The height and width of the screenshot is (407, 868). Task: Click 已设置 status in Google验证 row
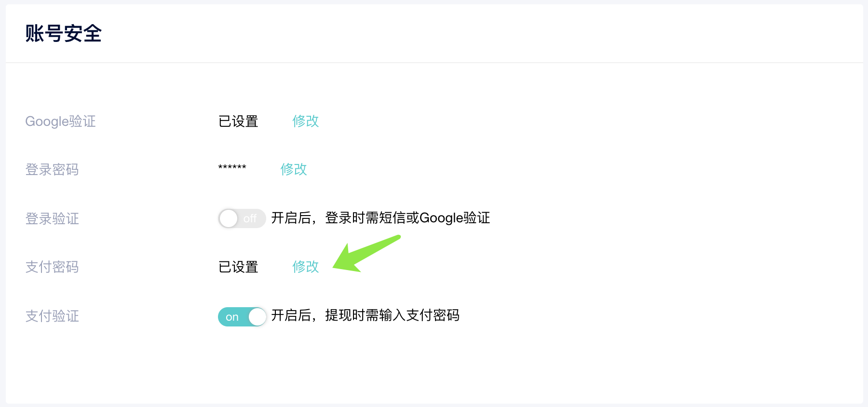pyautogui.click(x=238, y=122)
